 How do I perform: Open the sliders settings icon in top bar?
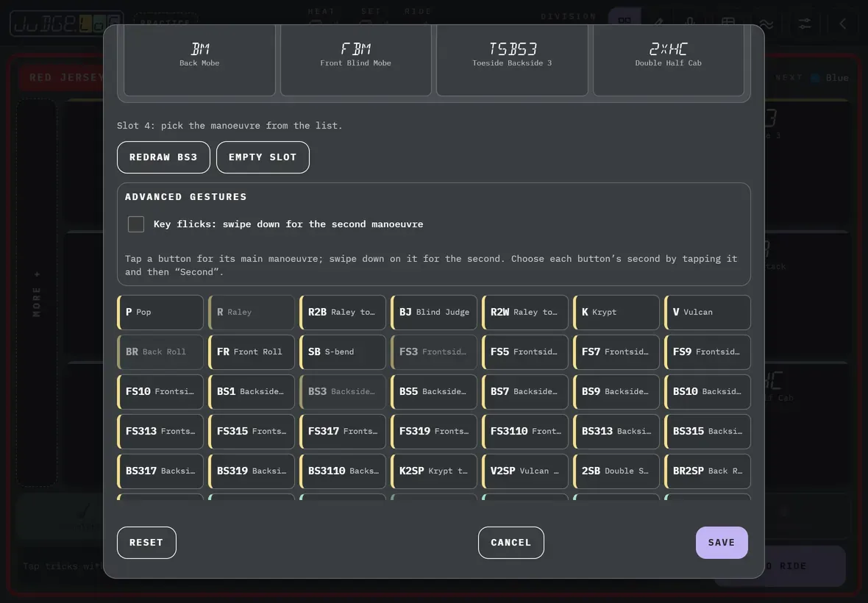coord(804,24)
